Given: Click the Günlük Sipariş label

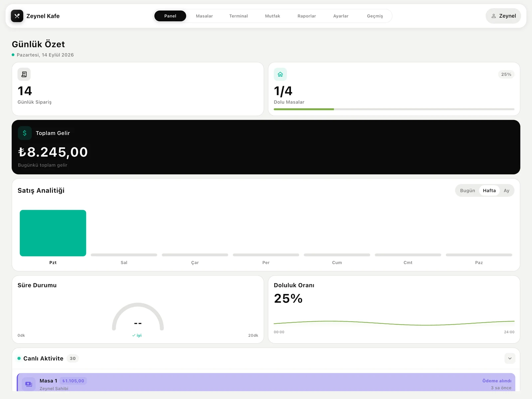Looking at the screenshot, I should tap(35, 102).
